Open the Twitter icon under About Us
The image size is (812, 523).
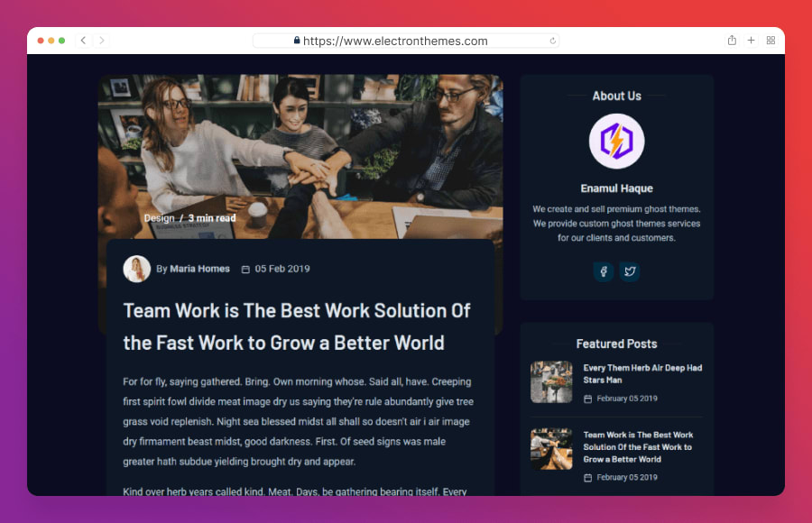click(630, 271)
